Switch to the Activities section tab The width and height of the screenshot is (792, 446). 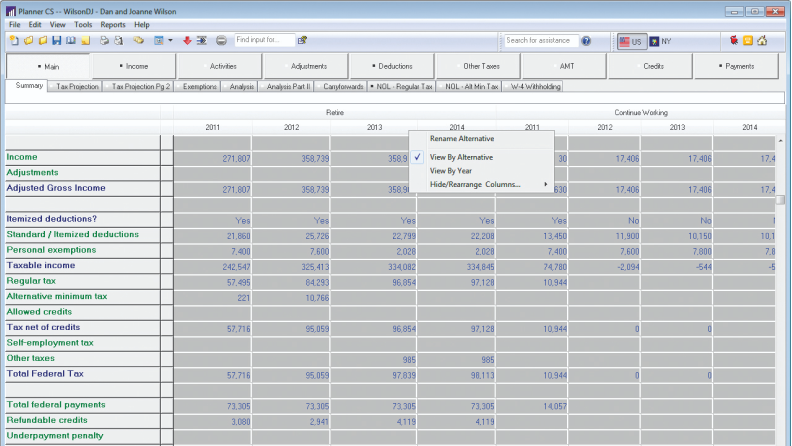[220, 66]
